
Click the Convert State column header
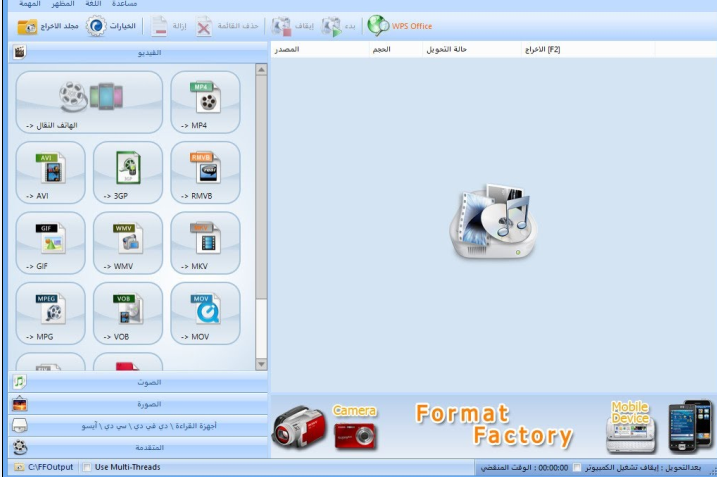[x=472, y=49]
